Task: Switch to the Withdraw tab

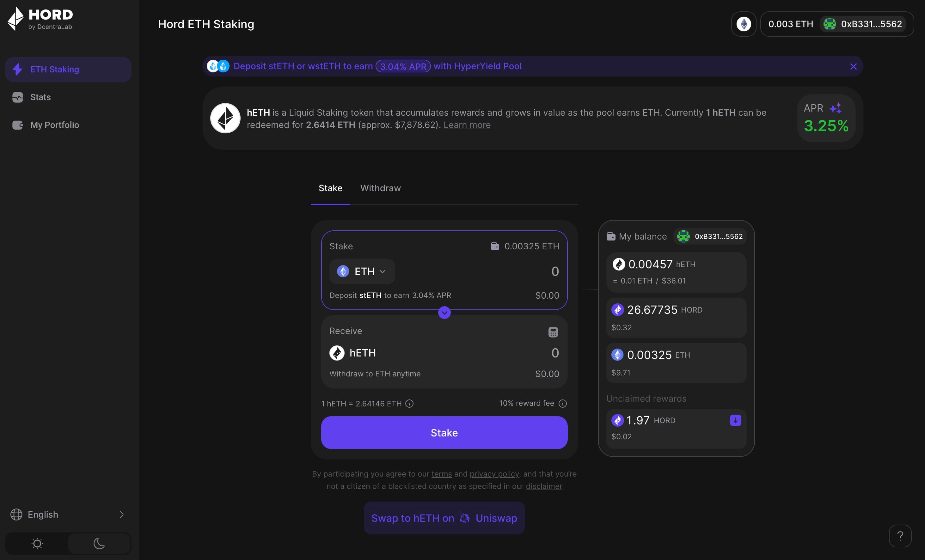Action: click(x=380, y=188)
